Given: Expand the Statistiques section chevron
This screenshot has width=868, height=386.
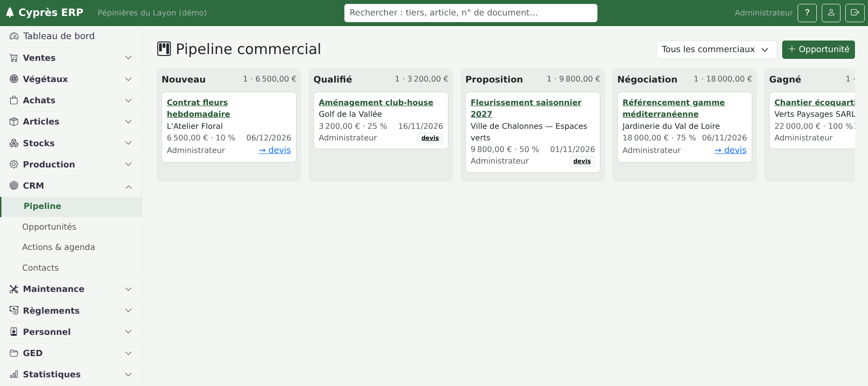Looking at the screenshot, I should pos(128,374).
